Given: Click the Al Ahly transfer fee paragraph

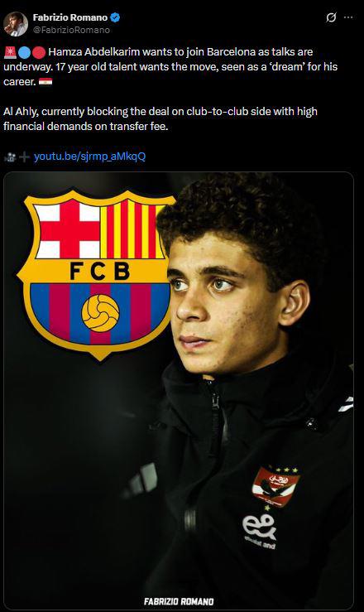Looking at the screenshot, I should 160,119.
